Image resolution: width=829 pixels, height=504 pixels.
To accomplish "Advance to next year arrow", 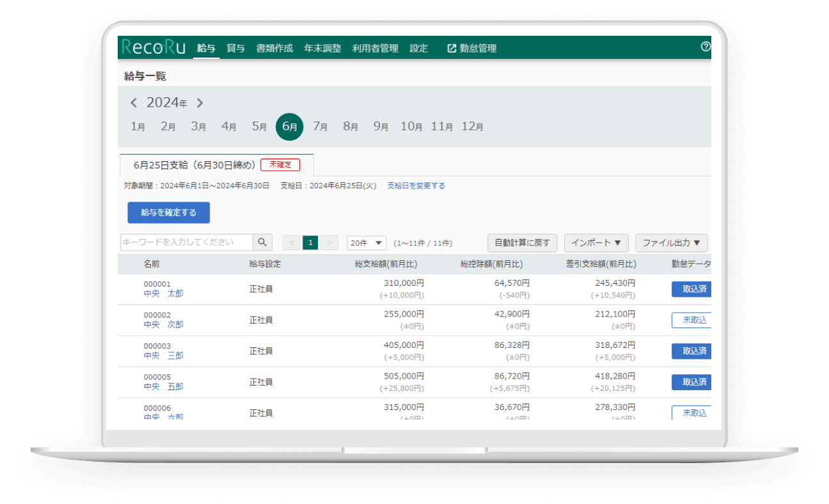I will [200, 103].
